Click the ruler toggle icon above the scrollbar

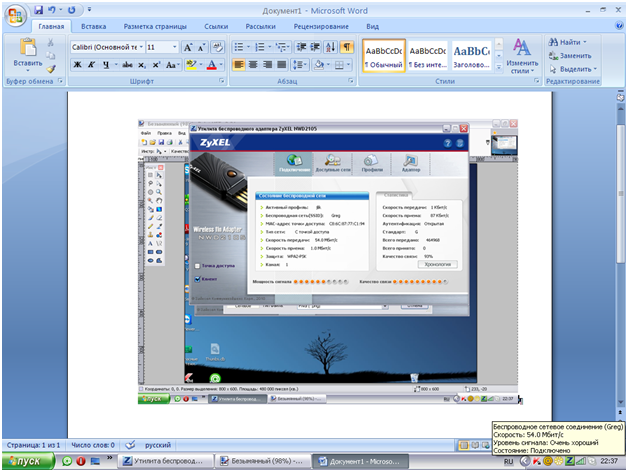pos(620,97)
